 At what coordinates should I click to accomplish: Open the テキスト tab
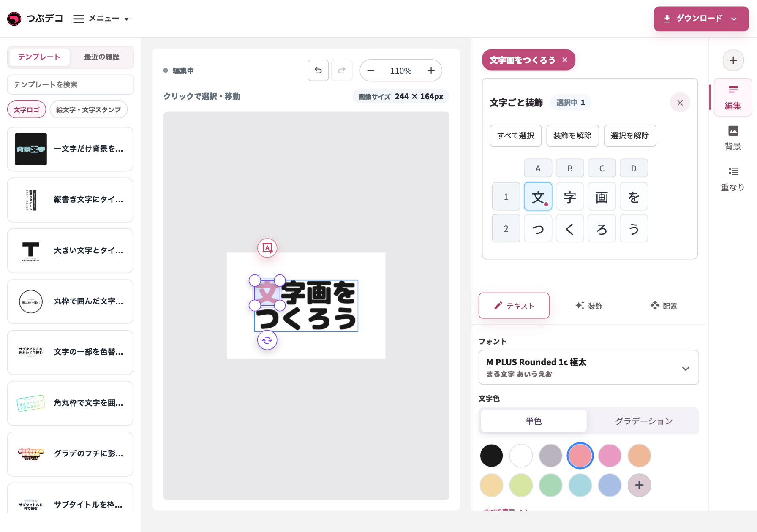coord(514,306)
